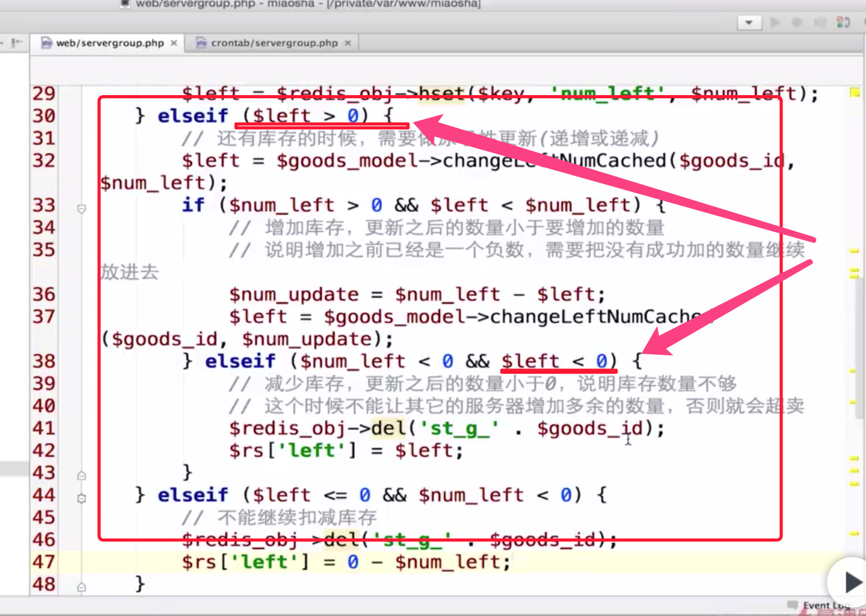Click the 'if' keyword on line 33
The width and height of the screenshot is (866, 616).
click(193, 205)
